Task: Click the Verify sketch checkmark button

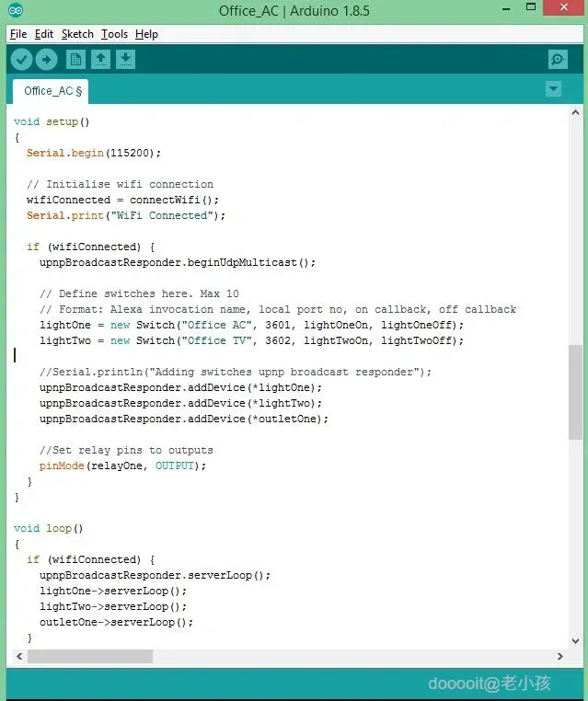Action: (x=21, y=59)
